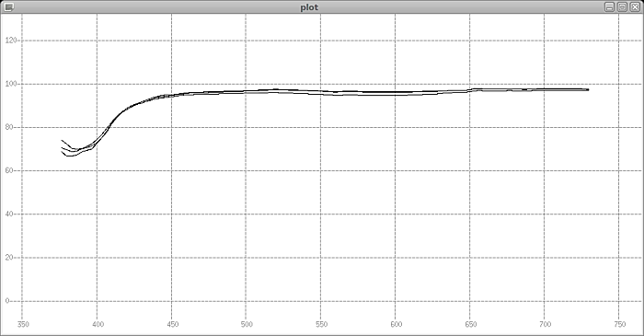Click the x-axis label 600
Viewport: 644px width, 336px height.
coord(396,325)
